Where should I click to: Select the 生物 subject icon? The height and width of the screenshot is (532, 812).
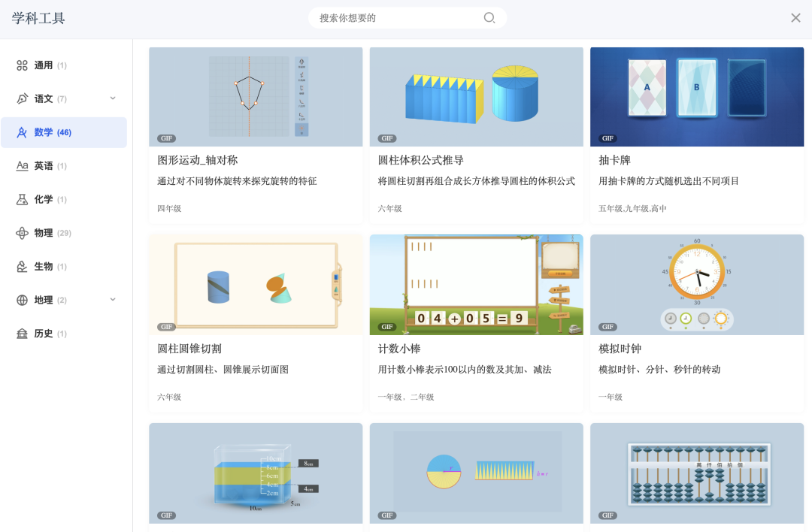click(22, 266)
